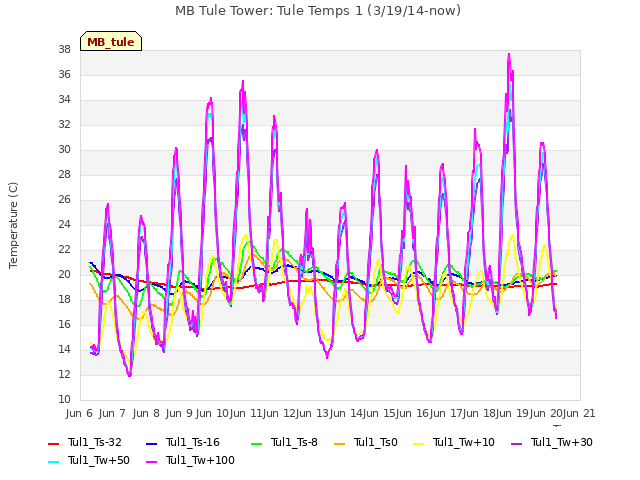Click the Jun 8 x-axis label
640x480 pixels.
coord(146,413)
